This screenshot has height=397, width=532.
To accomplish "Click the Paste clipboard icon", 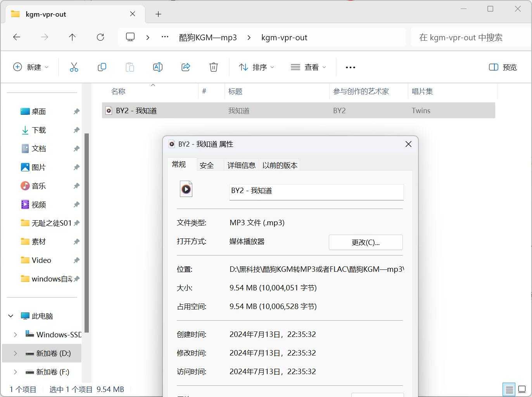I will pos(130,67).
